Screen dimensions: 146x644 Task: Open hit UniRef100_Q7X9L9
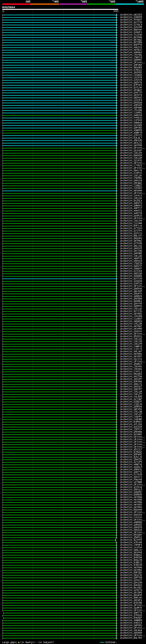click(x=131, y=25)
